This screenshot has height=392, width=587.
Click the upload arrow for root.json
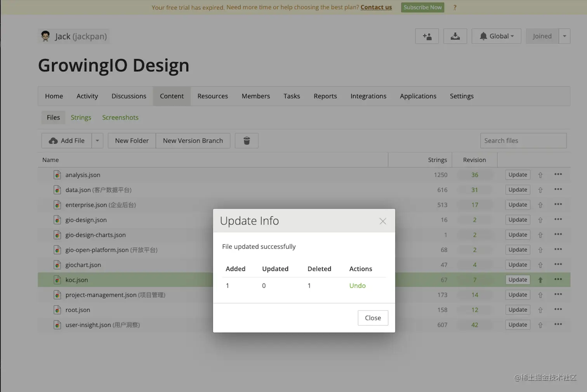pos(540,310)
